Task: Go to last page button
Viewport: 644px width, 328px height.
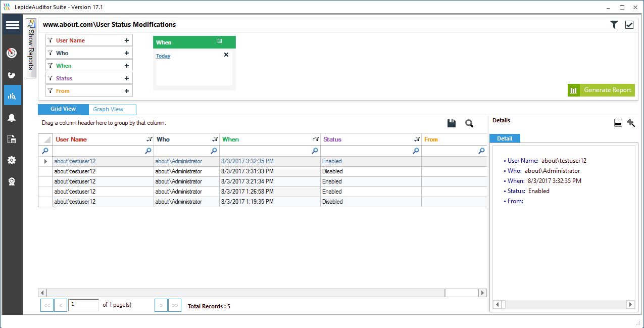Action: (x=175, y=305)
